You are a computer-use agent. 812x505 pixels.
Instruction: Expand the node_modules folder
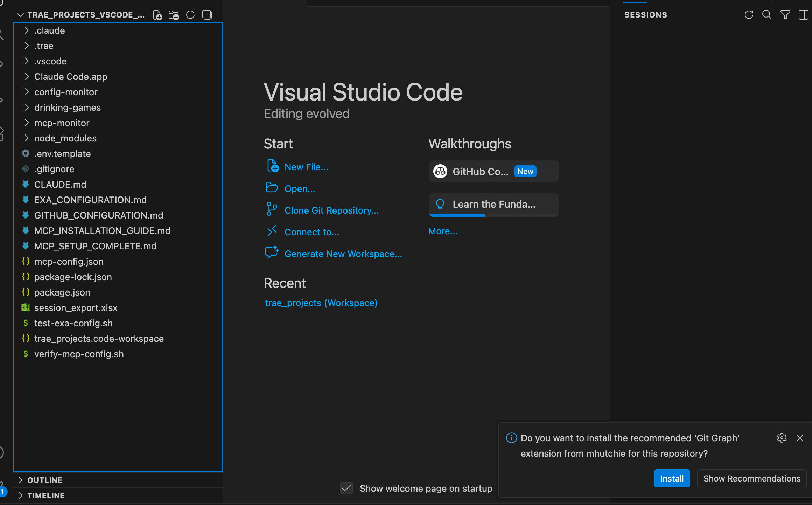(65, 138)
